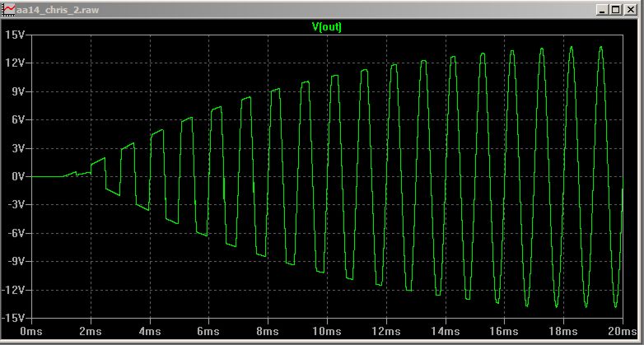
Task: Minimize the aa14_chris_2.raw window
Action: tap(602, 9)
